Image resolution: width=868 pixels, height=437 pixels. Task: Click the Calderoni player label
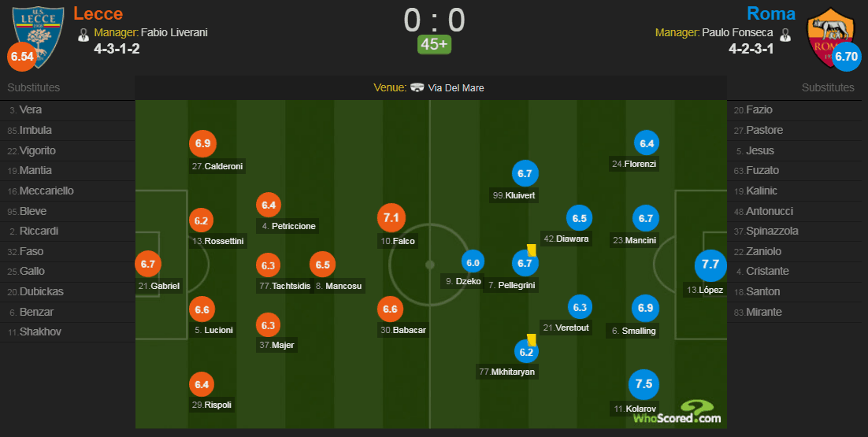coord(217,166)
